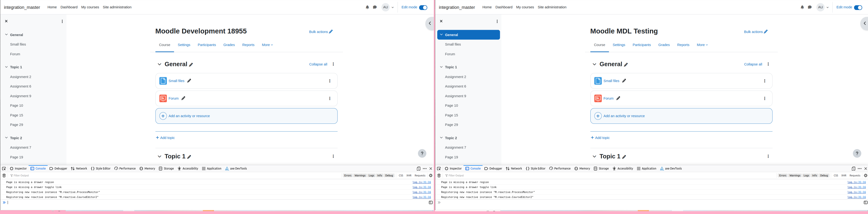Expand More tab dropdown in right window

pyautogui.click(x=702, y=45)
